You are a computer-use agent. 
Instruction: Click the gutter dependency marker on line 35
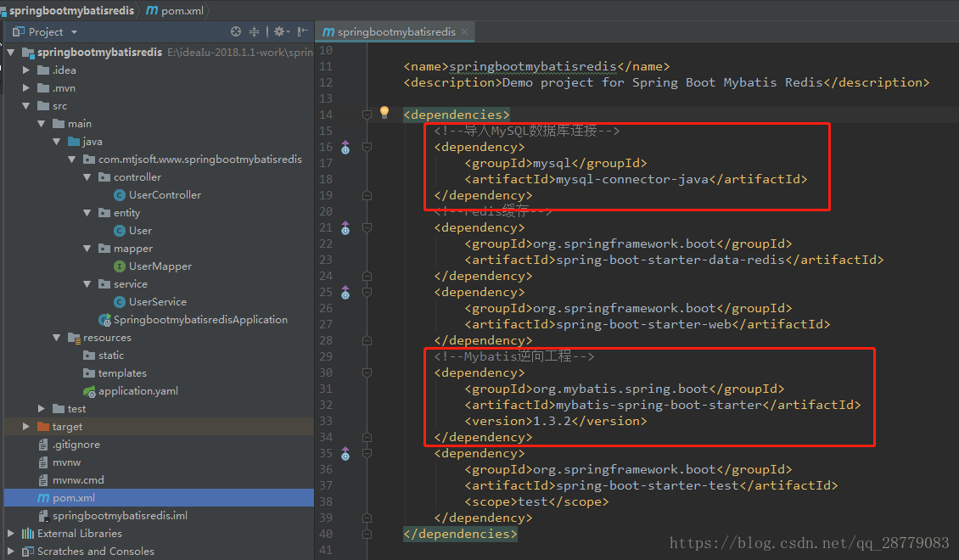345,454
